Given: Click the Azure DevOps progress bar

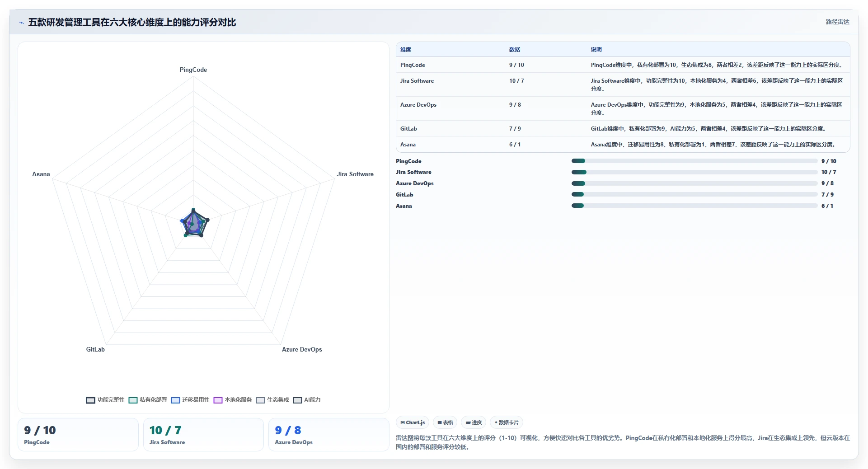Looking at the screenshot, I should tap(694, 183).
